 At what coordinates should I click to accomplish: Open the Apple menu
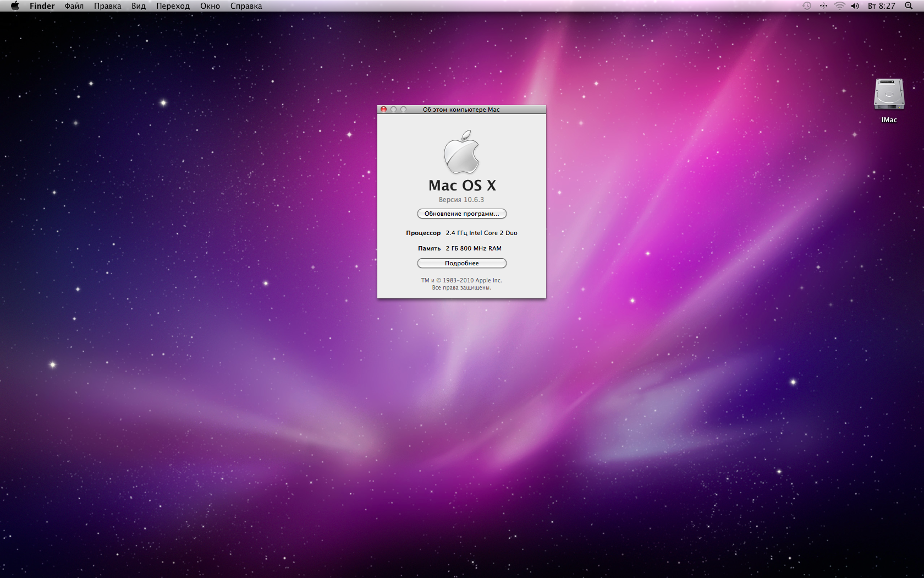tap(15, 6)
